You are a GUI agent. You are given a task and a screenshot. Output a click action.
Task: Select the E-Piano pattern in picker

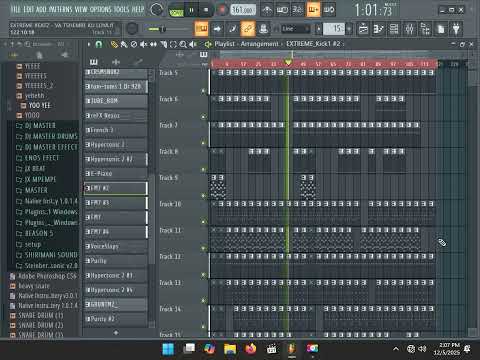coord(116,174)
